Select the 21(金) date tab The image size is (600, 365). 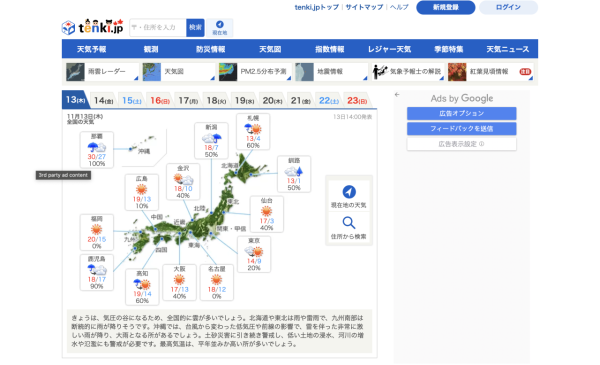coord(301,101)
